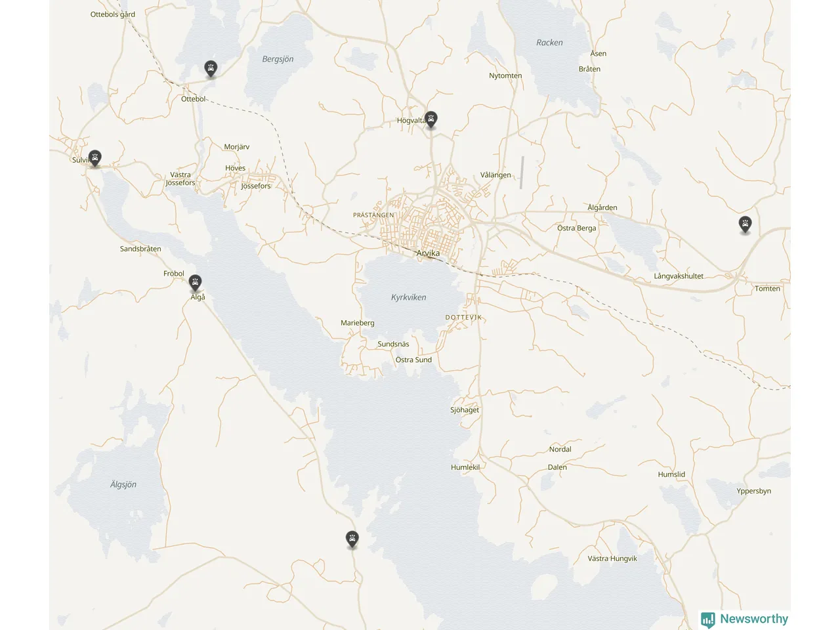
Task: Click the marker pin at Älgå
Action: coord(195,283)
